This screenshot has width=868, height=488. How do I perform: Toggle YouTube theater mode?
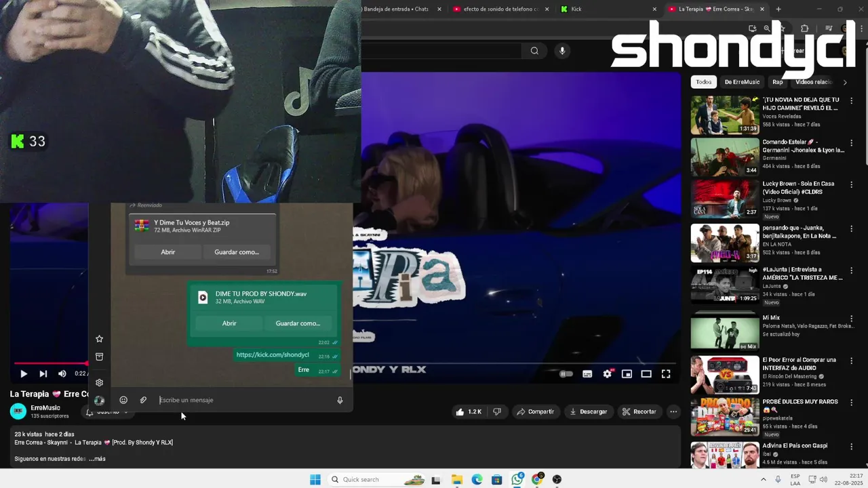(646, 373)
